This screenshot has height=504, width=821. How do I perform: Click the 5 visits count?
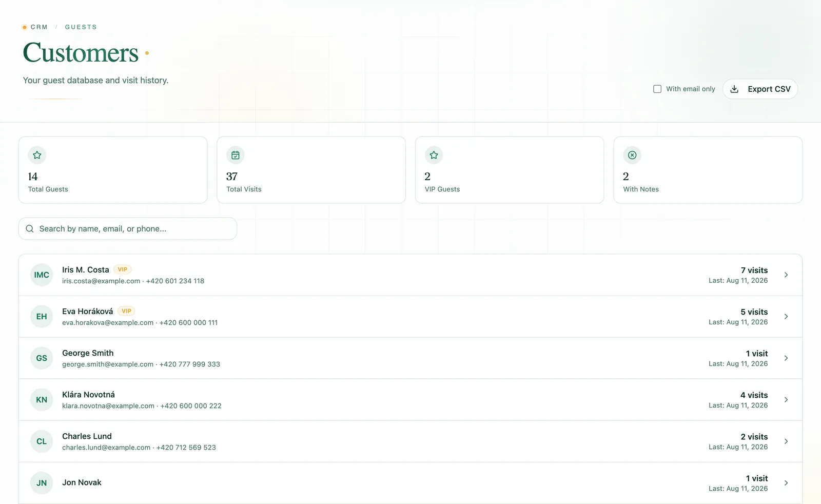pyautogui.click(x=754, y=312)
